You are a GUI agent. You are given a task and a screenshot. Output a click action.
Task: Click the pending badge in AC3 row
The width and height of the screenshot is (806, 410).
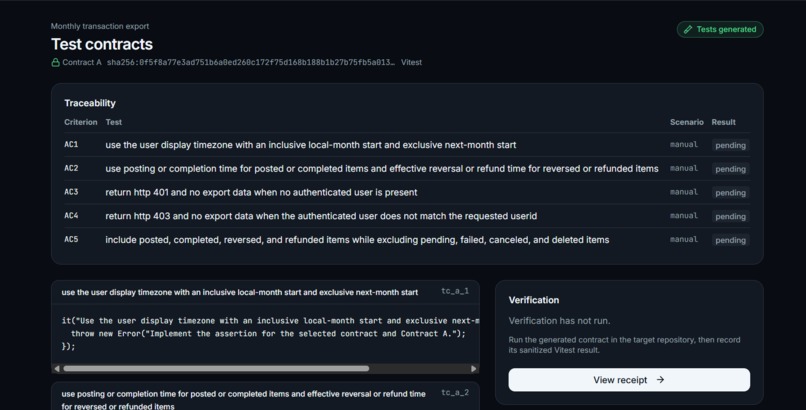coord(730,193)
